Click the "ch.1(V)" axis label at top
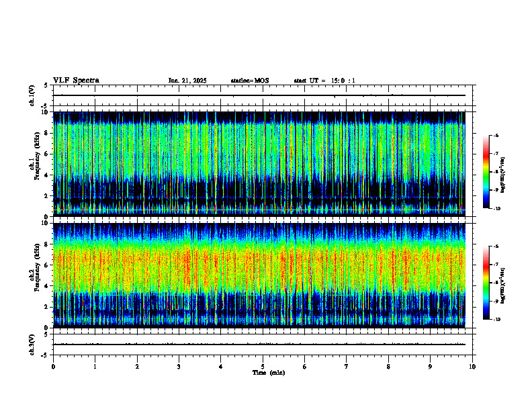This screenshot has width=532, height=411. [32, 95]
